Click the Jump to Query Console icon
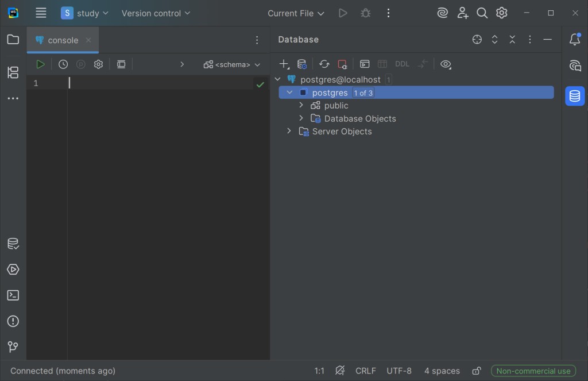 click(x=365, y=64)
